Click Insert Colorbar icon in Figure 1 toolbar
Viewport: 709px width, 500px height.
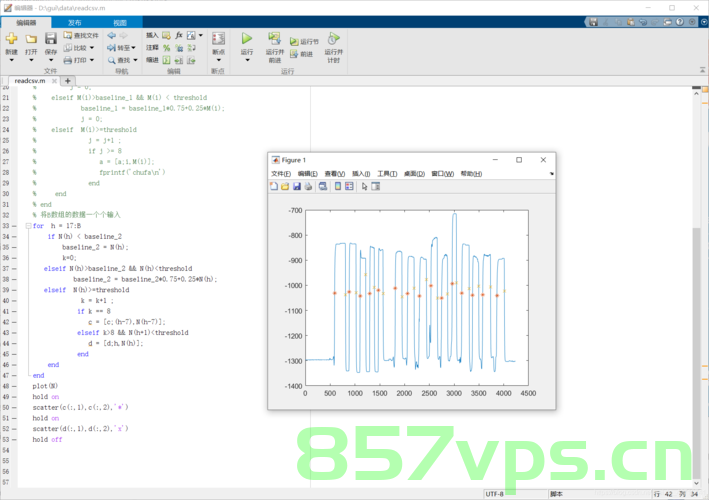tap(338, 186)
